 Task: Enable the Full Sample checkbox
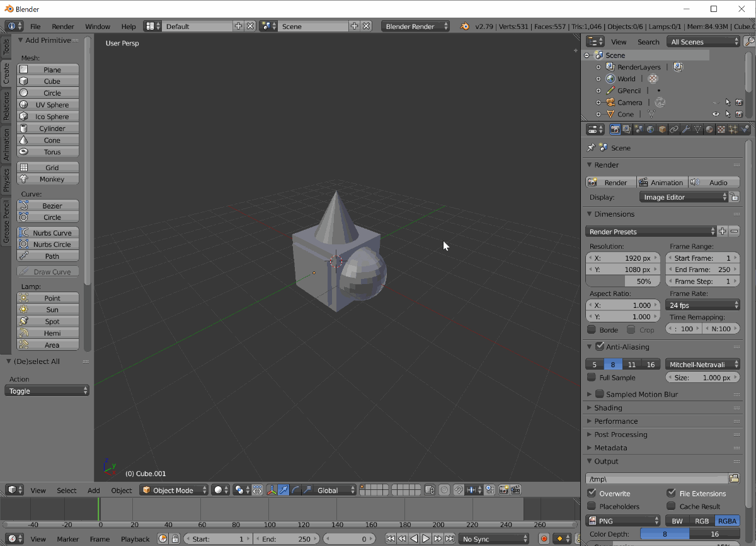(x=591, y=377)
